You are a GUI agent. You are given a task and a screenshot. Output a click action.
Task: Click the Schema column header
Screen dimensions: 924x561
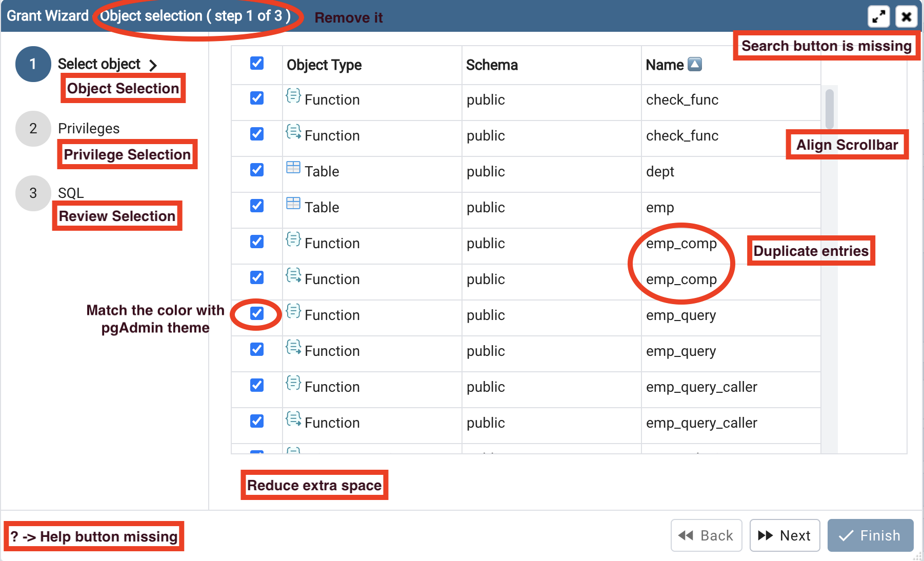point(492,65)
